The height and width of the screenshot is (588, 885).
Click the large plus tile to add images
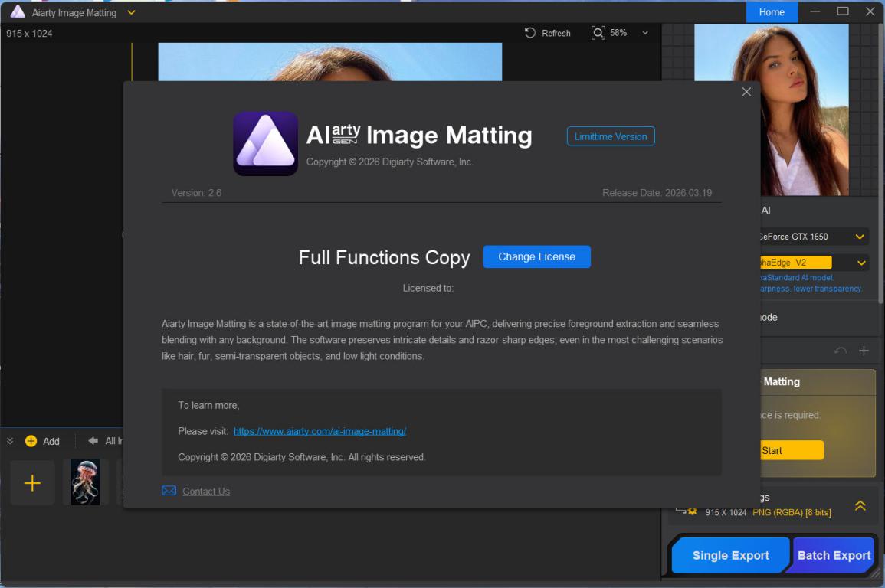coord(32,483)
